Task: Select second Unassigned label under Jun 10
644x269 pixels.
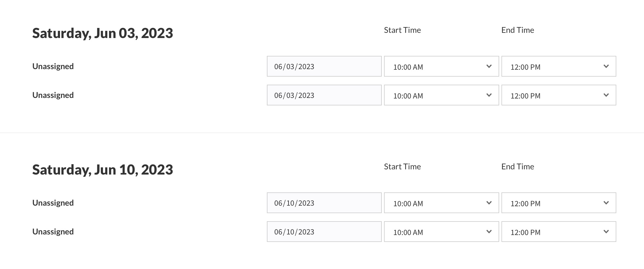Action: (53, 232)
